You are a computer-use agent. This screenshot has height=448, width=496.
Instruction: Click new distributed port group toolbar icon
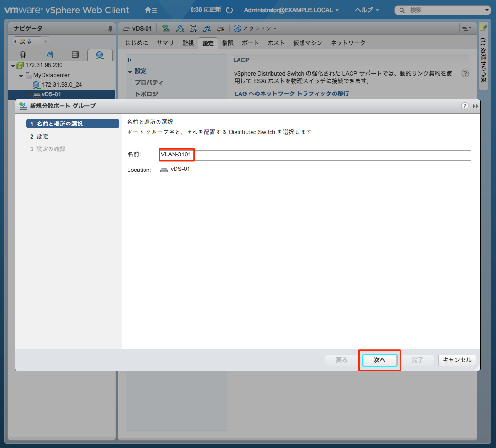pyautogui.click(x=166, y=29)
